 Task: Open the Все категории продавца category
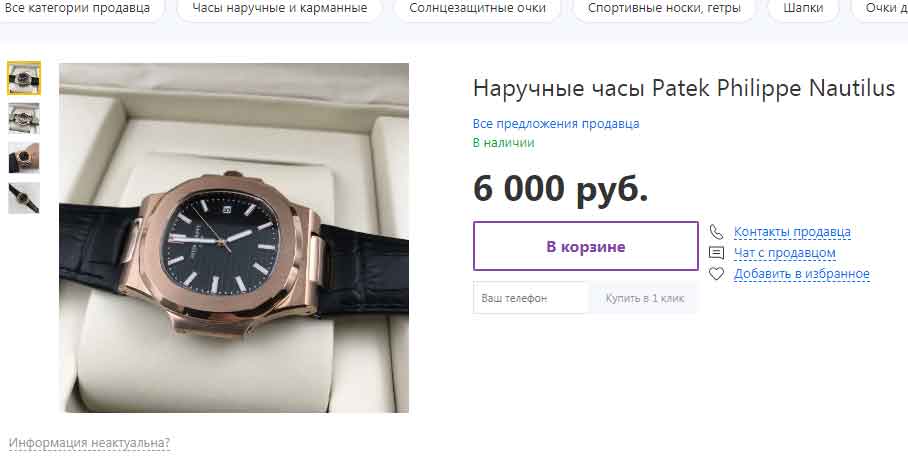(x=77, y=8)
